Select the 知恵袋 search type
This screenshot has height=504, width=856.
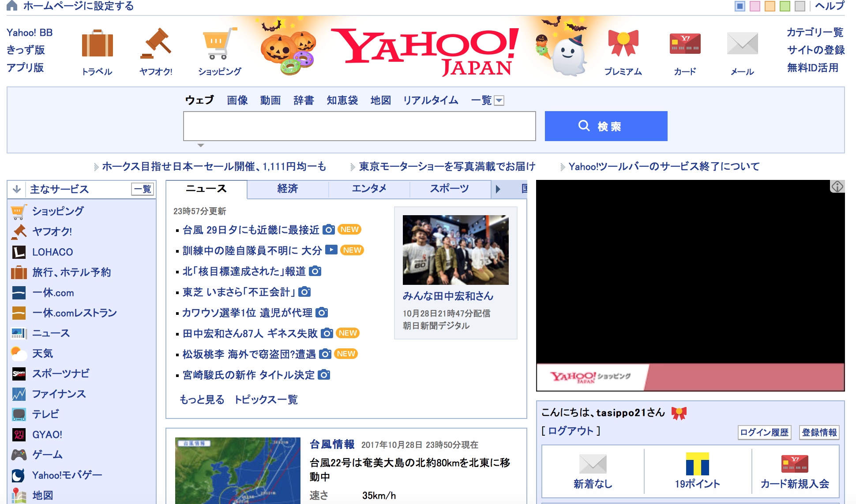tap(342, 101)
